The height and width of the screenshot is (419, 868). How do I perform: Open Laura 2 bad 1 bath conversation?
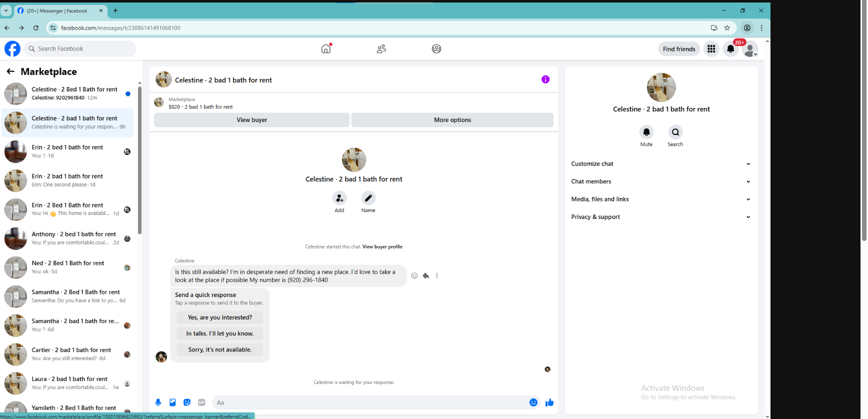68,383
